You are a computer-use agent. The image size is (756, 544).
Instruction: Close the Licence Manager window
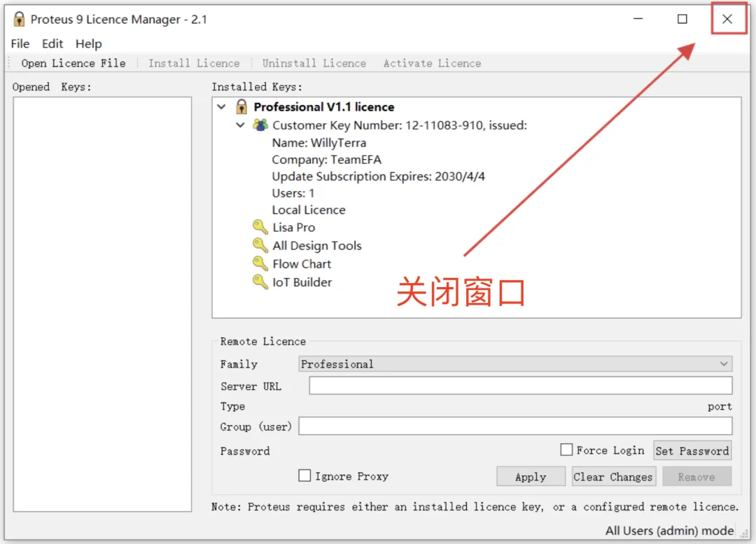[727, 19]
